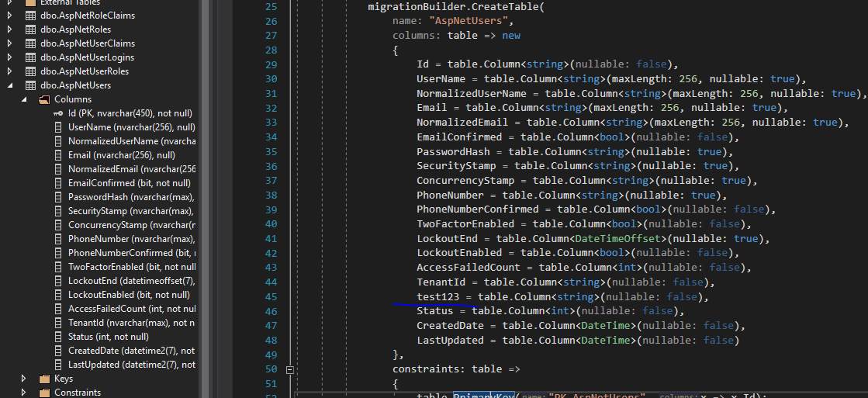The image size is (868, 398).
Task: Click the primary key icon beside Id column
Action: pyautogui.click(x=58, y=113)
